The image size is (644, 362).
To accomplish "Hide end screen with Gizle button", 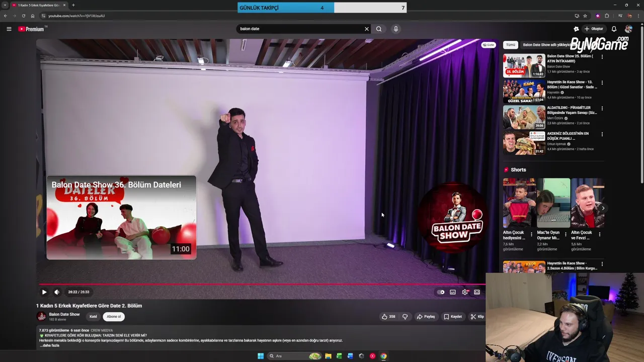I will tap(488, 45).
